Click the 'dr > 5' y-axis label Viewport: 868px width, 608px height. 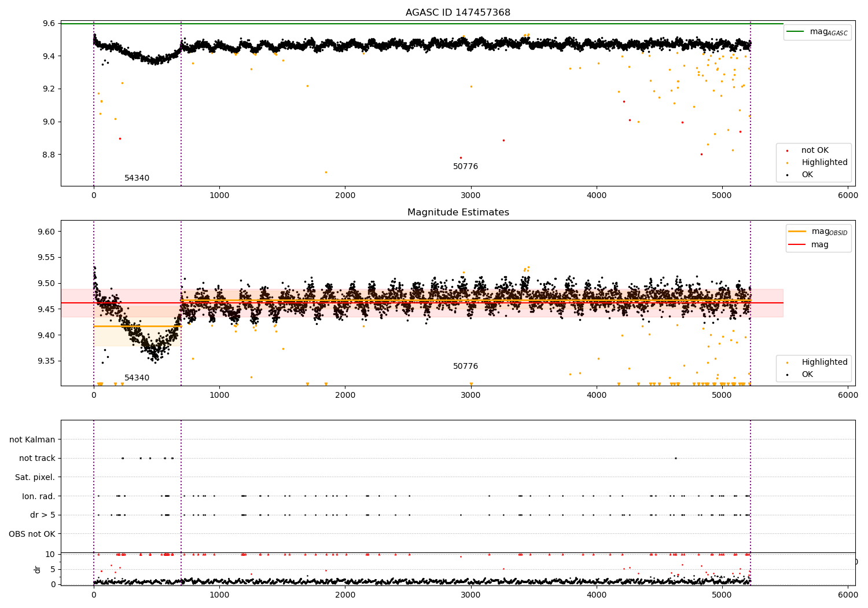click(x=43, y=515)
